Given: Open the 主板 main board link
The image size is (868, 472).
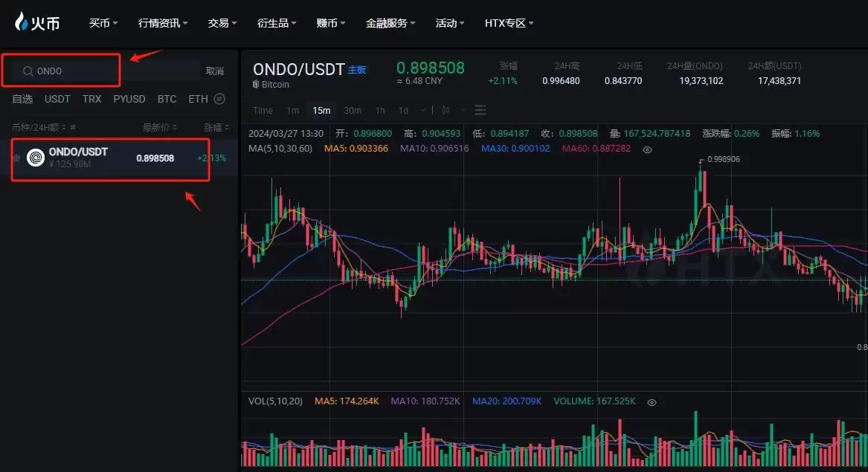Looking at the screenshot, I should [x=356, y=68].
